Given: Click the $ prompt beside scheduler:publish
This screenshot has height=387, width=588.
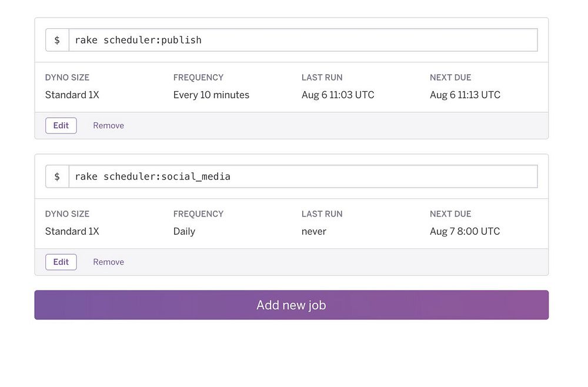Looking at the screenshot, I should 57,40.
